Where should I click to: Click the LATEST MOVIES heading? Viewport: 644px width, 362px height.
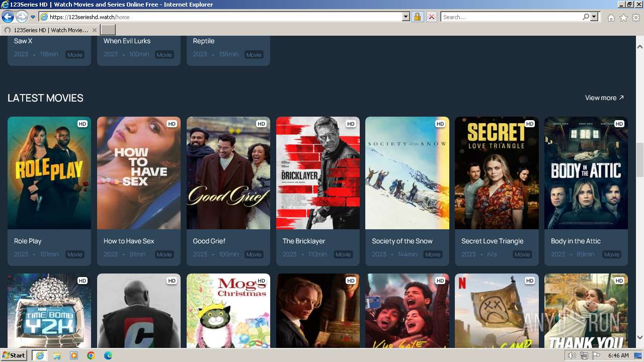click(x=45, y=98)
